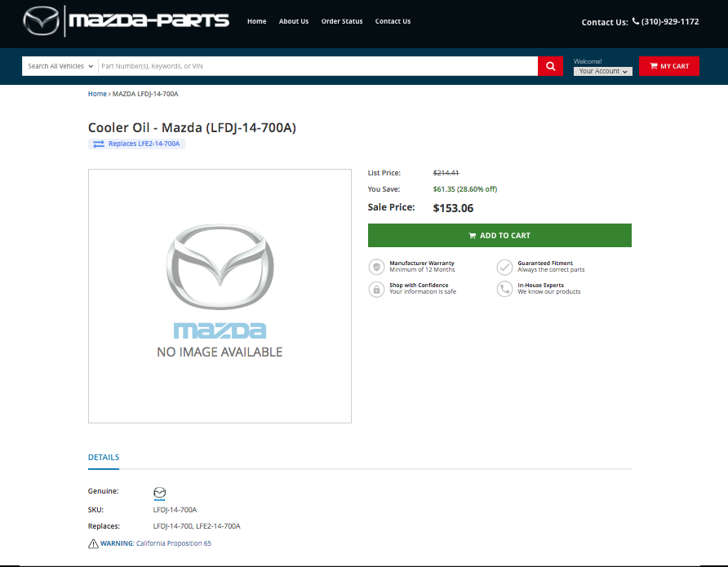Click the list price $214.41
The image size is (728, 567).
point(446,173)
